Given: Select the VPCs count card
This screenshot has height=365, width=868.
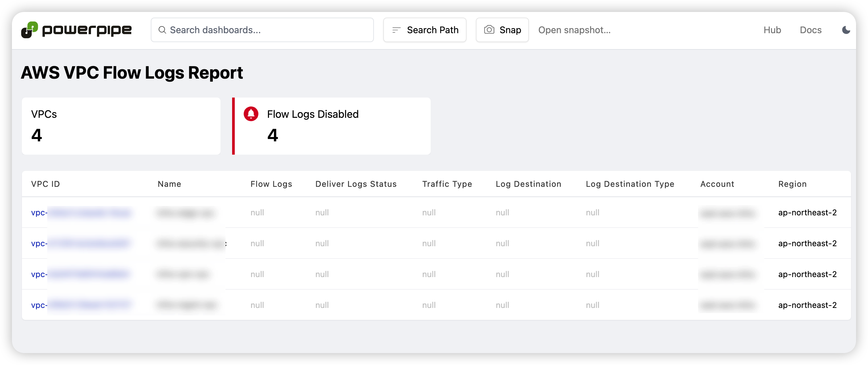Looking at the screenshot, I should [x=121, y=126].
